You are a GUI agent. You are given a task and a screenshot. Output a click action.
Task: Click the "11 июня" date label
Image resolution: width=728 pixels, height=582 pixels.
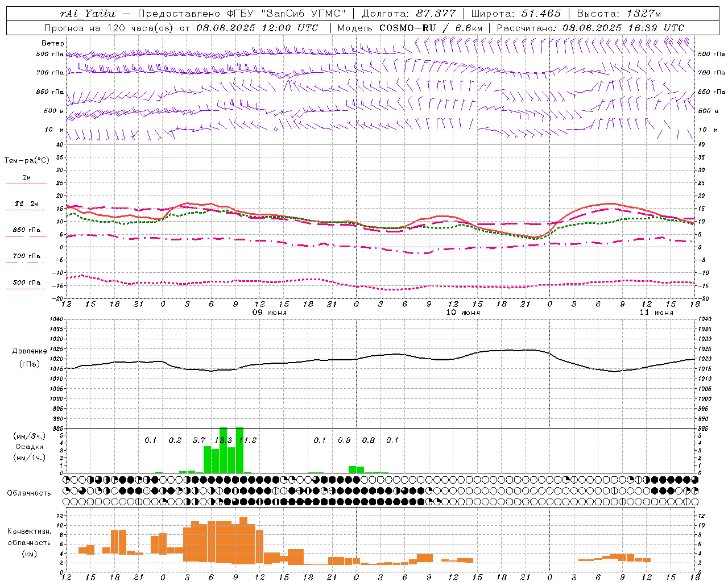click(x=656, y=313)
